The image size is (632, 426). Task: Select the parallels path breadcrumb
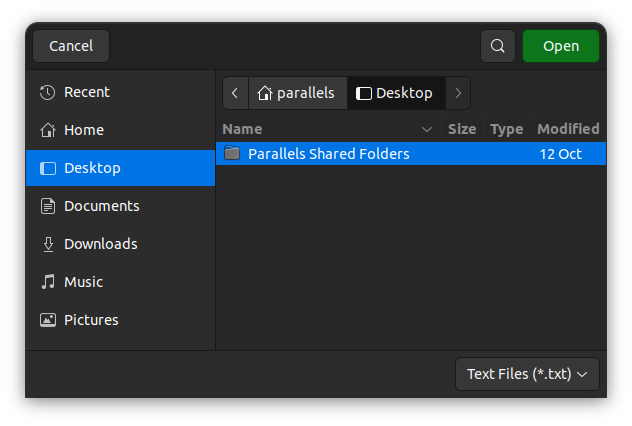[x=297, y=93]
